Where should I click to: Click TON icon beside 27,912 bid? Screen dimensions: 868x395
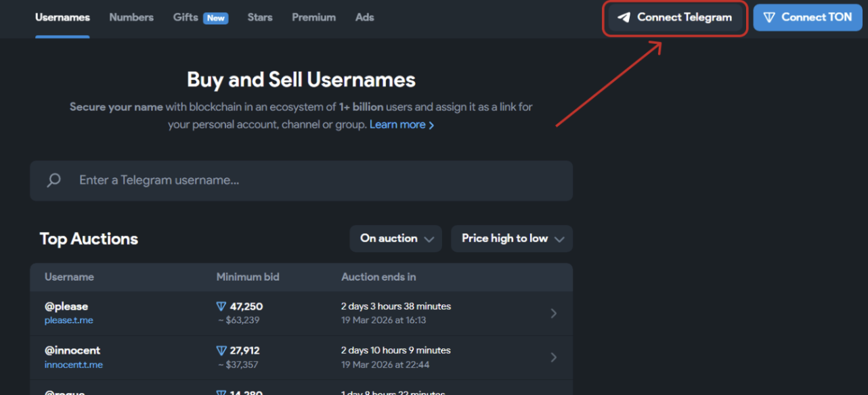[x=221, y=350]
